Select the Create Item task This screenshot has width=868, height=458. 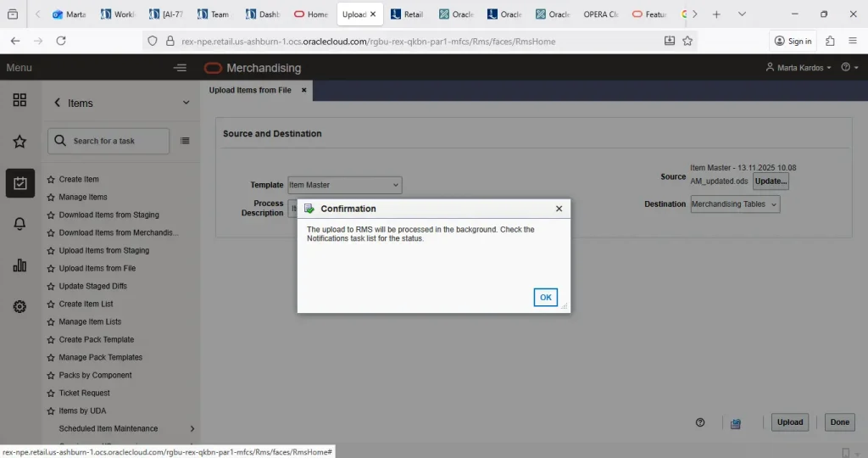(x=79, y=180)
